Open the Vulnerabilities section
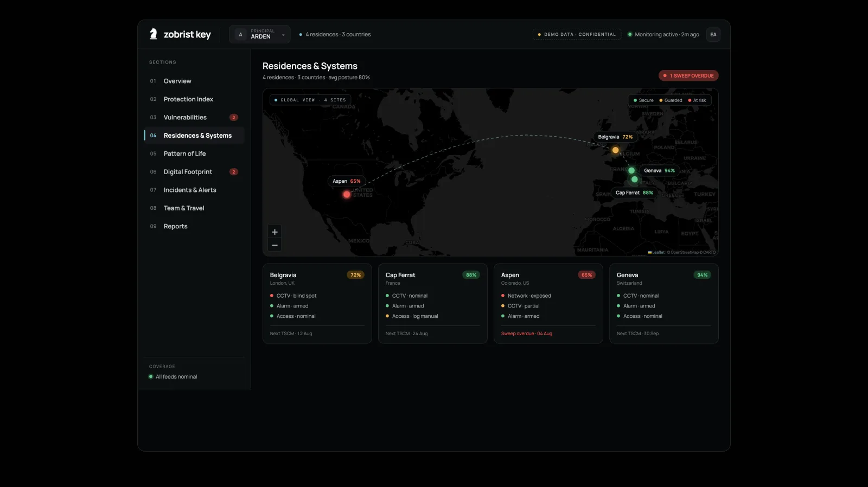868x487 pixels. point(194,118)
